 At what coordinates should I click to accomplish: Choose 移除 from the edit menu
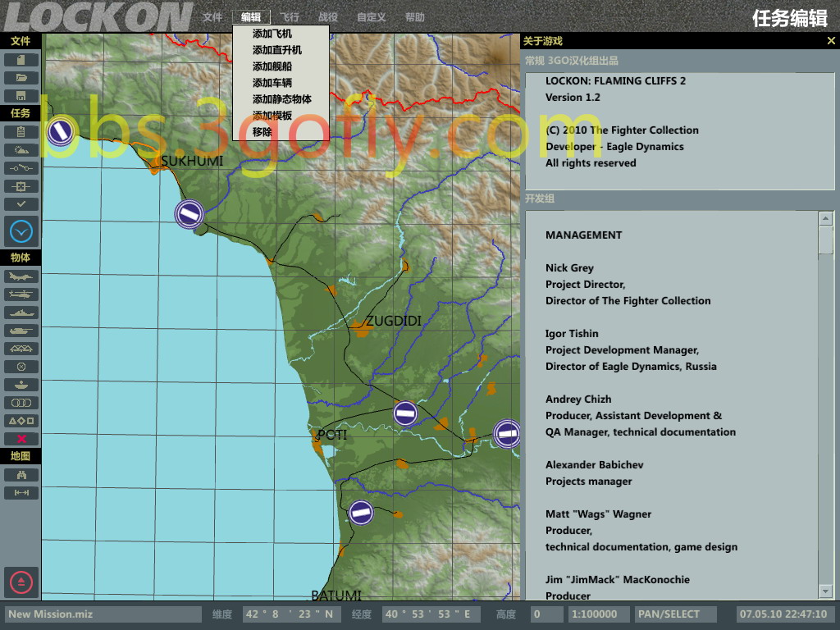click(281, 132)
